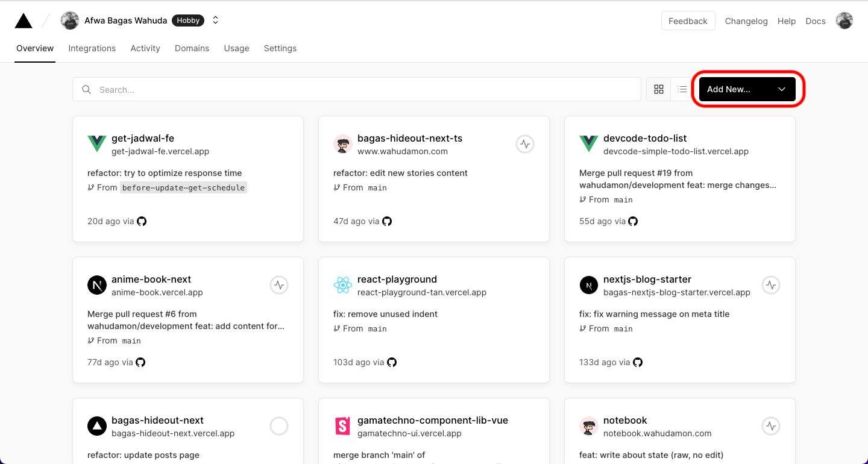Image resolution: width=868 pixels, height=464 pixels.
Task: Click the Vercel triangle logo
Action: (24, 21)
